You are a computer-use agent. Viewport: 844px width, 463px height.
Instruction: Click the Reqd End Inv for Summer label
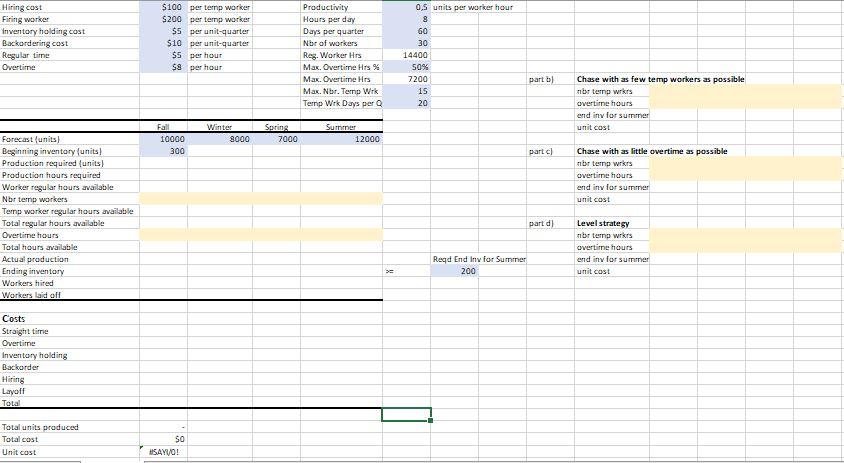[479, 259]
